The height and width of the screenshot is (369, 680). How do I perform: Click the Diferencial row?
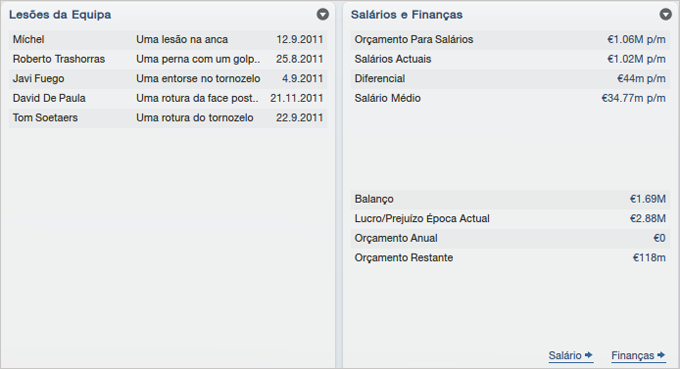click(x=510, y=78)
